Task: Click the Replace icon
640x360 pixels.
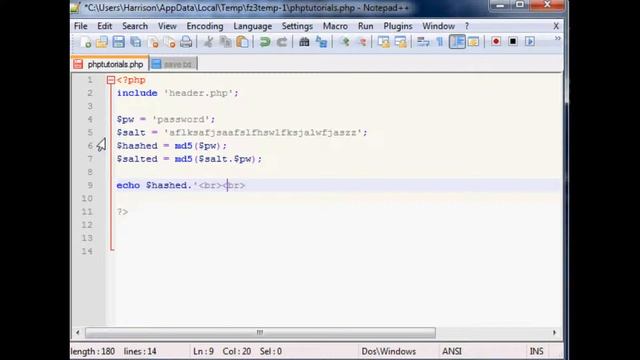Action: pos(321,42)
